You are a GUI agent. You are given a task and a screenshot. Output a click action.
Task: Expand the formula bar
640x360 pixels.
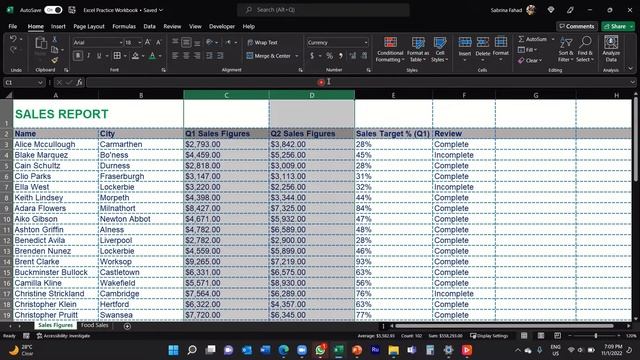[632, 82]
